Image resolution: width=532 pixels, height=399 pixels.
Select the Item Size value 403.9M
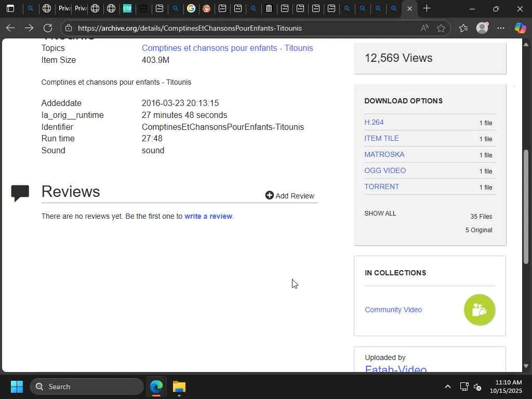tap(155, 60)
